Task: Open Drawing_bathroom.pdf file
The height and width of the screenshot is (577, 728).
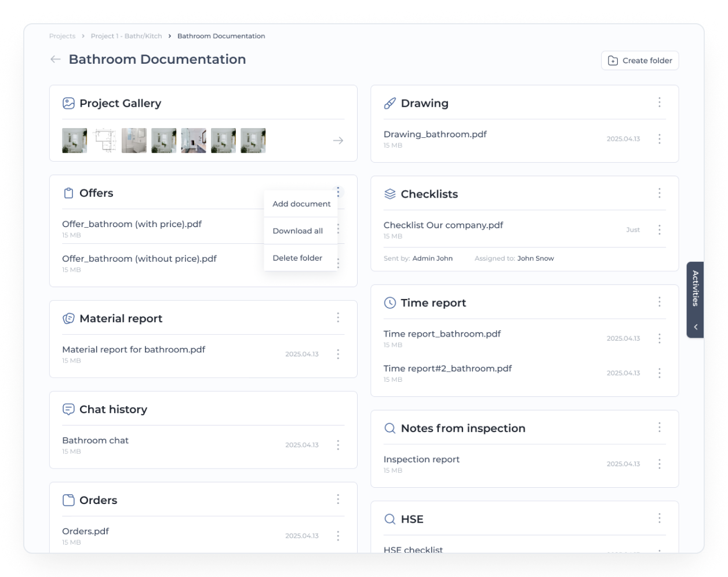Action: pyautogui.click(x=435, y=134)
